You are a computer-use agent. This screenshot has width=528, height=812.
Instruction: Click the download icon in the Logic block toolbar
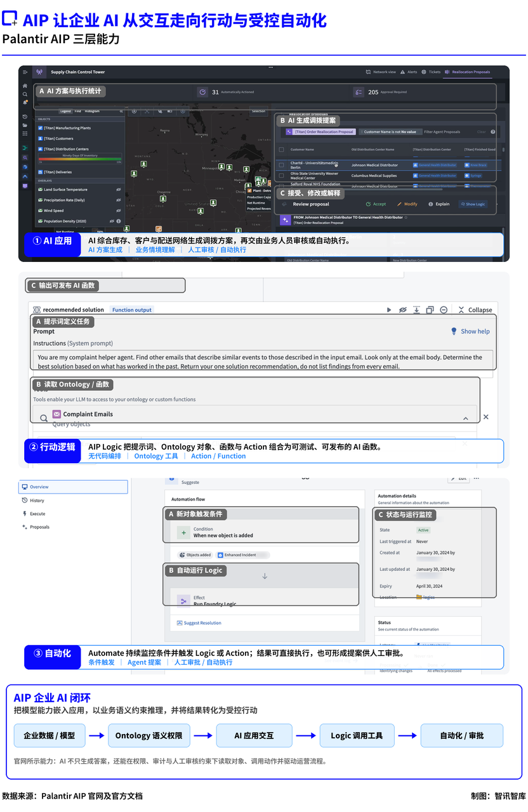pos(416,310)
